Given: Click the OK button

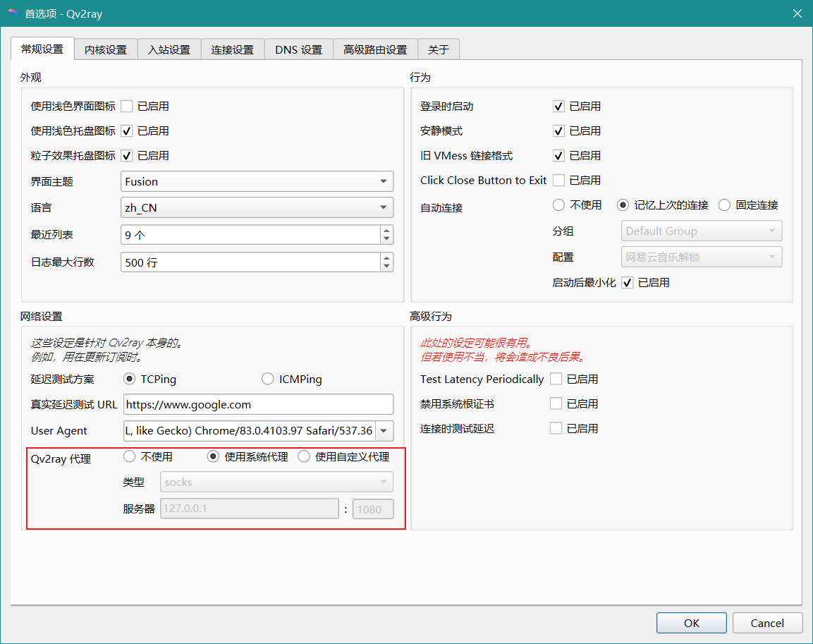Looking at the screenshot, I should pyautogui.click(x=692, y=623).
